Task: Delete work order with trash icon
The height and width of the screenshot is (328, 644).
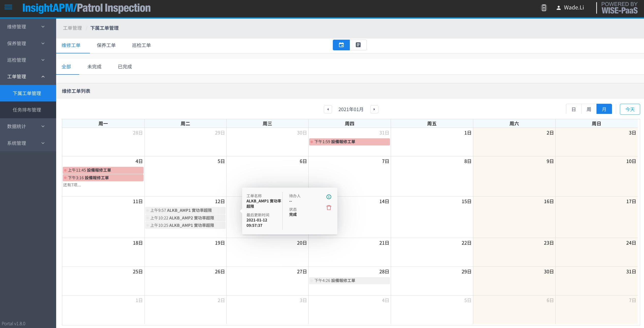Action: (x=329, y=208)
